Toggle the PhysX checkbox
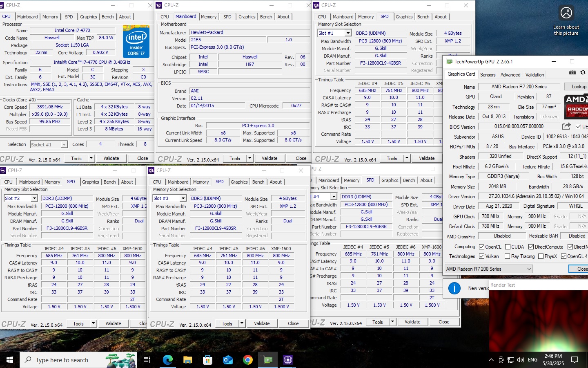 tap(541, 256)
